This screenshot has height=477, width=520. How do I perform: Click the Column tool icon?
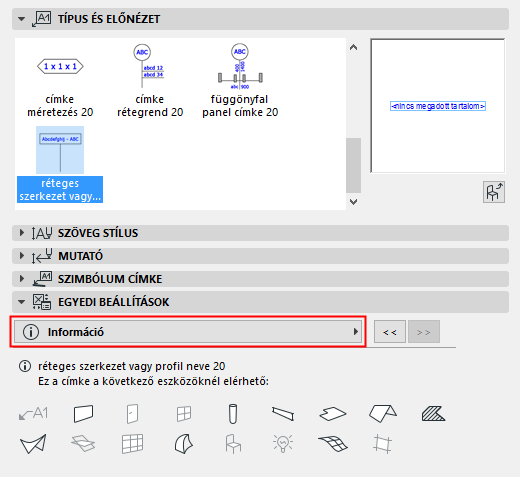[233, 414]
